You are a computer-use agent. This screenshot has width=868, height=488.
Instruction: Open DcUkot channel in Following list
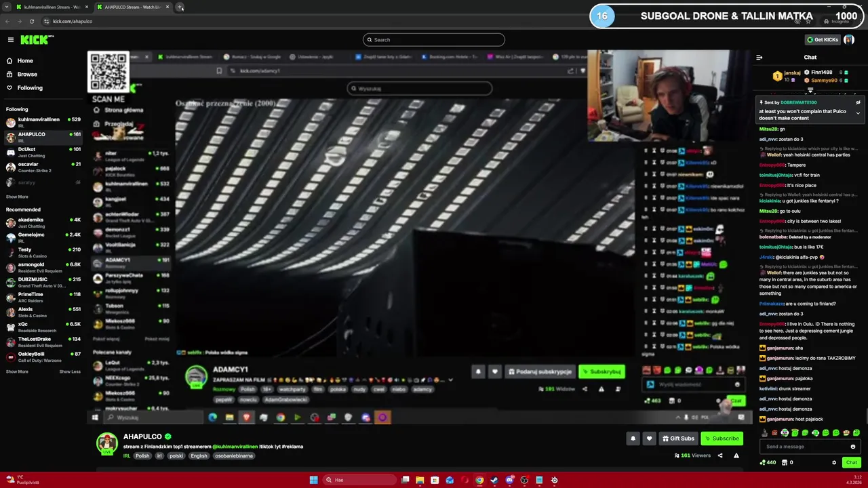pyautogui.click(x=43, y=152)
